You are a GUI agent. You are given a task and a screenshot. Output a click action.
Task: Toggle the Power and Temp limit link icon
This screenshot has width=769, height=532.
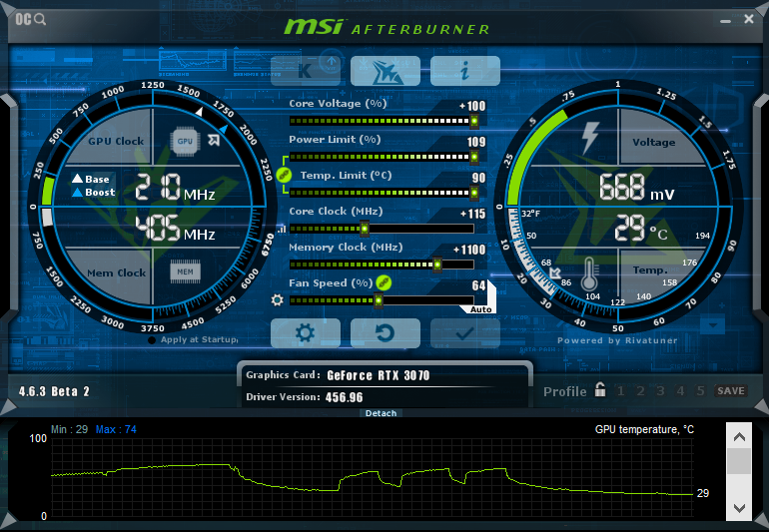click(284, 175)
